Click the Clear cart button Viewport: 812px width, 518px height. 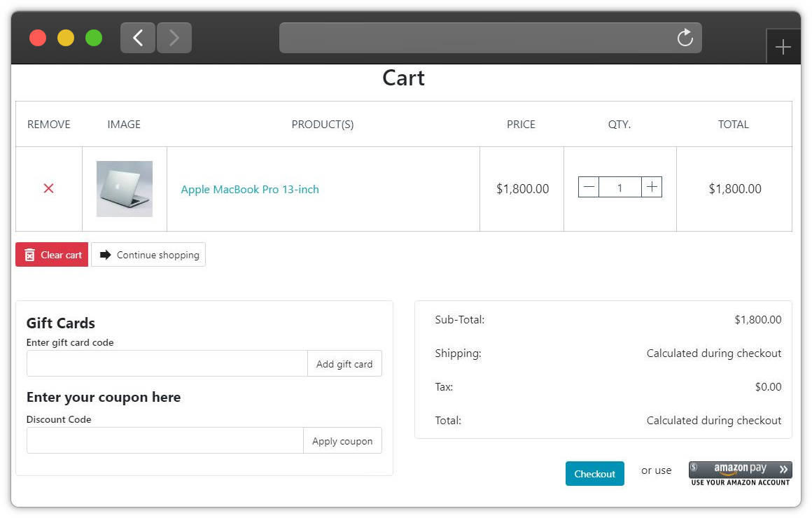52,255
